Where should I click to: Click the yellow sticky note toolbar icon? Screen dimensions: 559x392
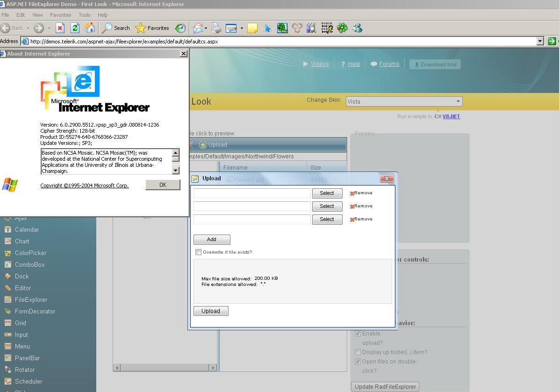[x=252, y=28]
